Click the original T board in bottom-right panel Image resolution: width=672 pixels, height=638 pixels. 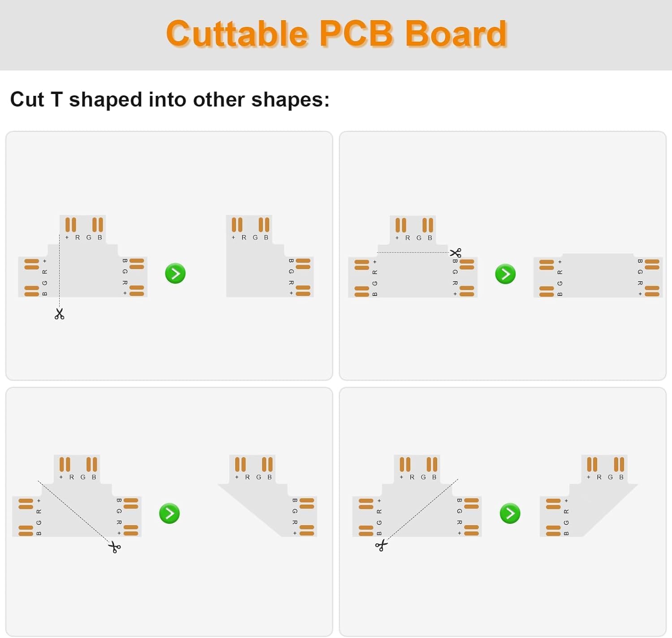click(x=417, y=496)
